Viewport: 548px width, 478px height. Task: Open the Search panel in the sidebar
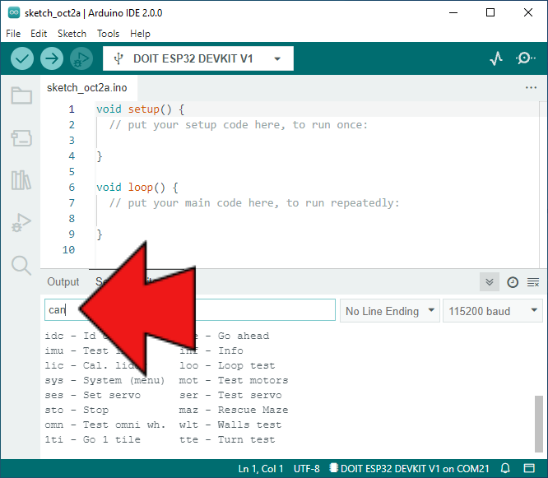tap(21, 266)
